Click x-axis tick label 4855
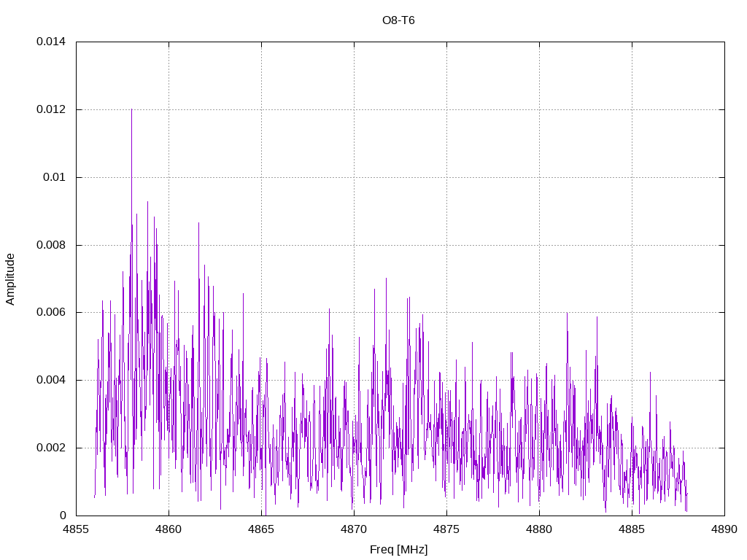This screenshot has height=560, width=747. coord(76,529)
